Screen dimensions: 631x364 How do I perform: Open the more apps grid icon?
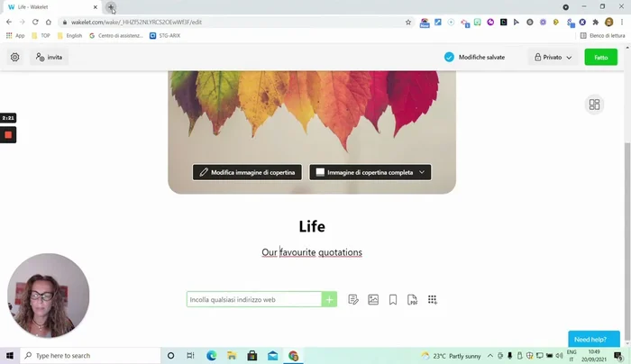click(432, 300)
